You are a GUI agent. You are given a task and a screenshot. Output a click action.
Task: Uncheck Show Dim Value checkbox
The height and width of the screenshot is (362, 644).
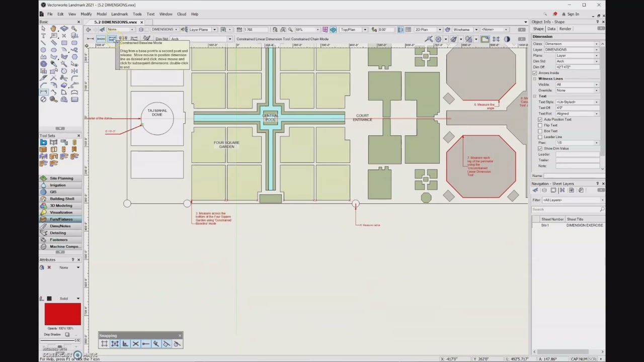540,148
